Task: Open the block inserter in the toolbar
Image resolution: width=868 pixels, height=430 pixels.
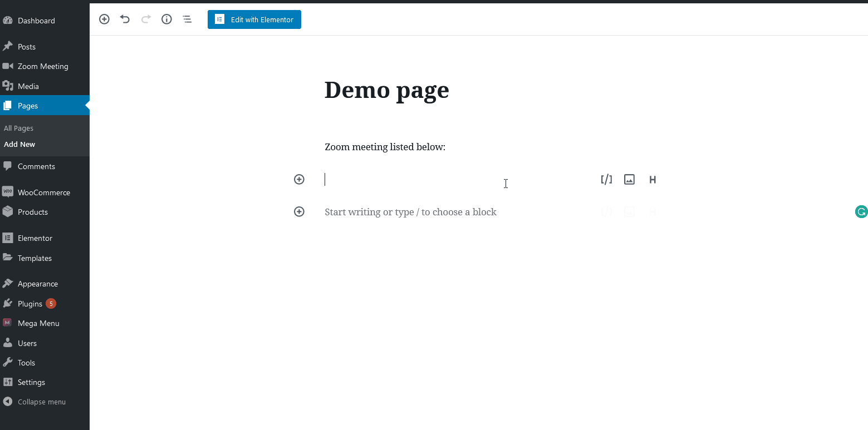Action: pyautogui.click(x=104, y=19)
